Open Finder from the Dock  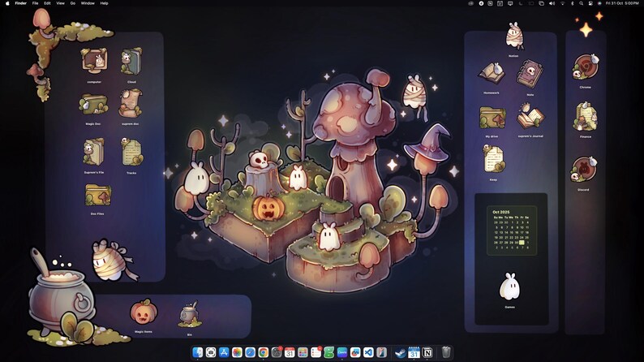coord(198,352)
